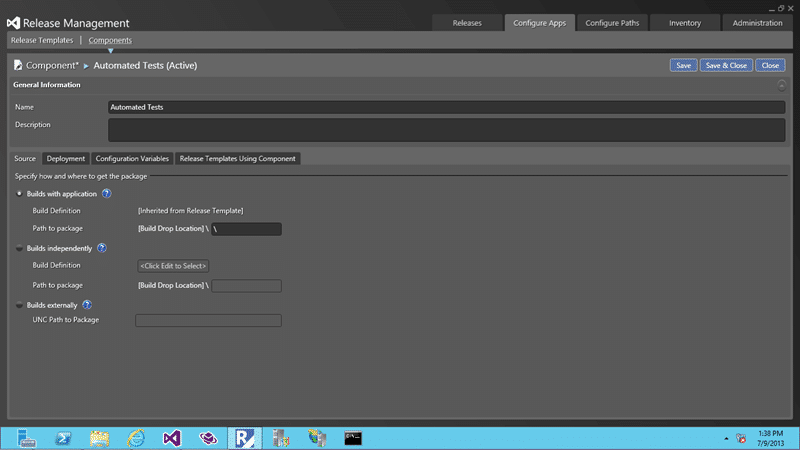The image size is (800, 450).
Task: Open the network computers taskbar icon
Action: tap(317, 438)
